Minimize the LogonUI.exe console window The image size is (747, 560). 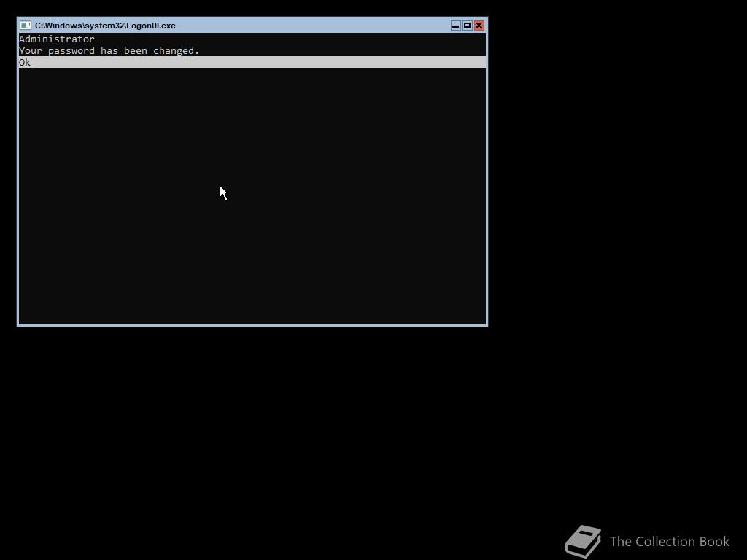coord(455,26)
